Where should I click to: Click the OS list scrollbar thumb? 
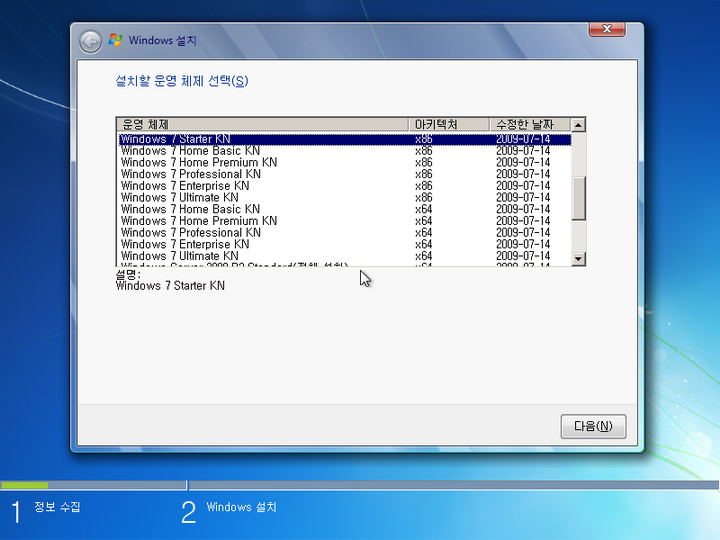pyautogui.click(x=578, y=197)
